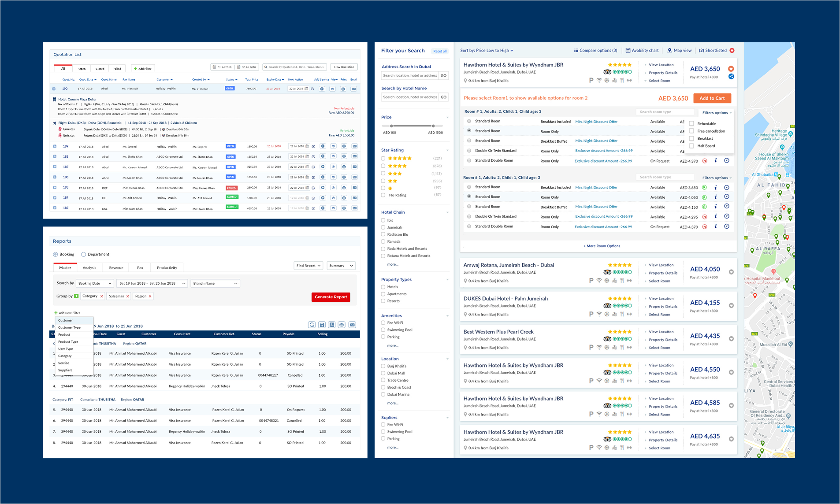Image resolution: width=840 pixels, height=504 pixels.
Task: Click email icon for quotation 189
Action: click(x=354, y=146)
